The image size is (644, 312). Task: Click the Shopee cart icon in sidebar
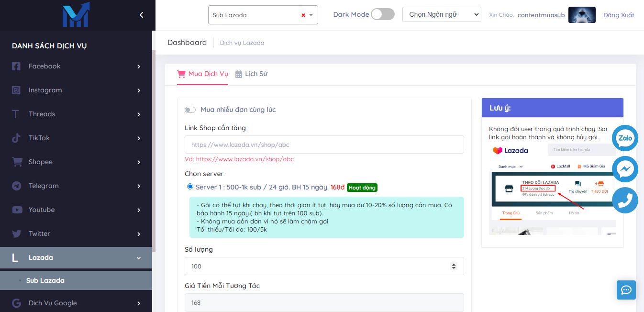[x=17, y=162]
